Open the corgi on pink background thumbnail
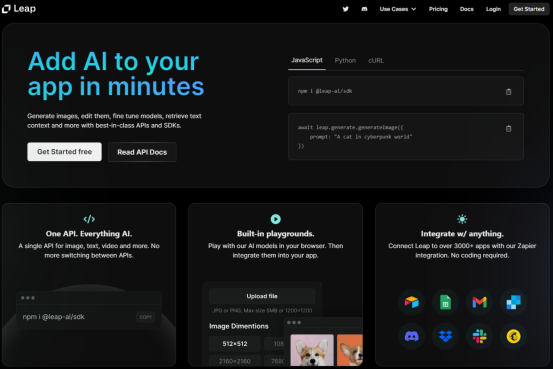 [312, 350]
